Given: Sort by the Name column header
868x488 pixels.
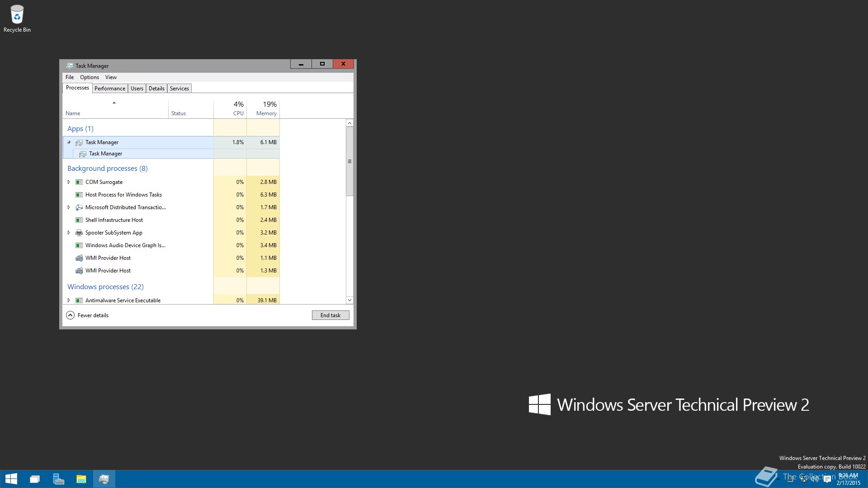Looking at the screenshot, I should pyautogui.click(x=115, y=109).
